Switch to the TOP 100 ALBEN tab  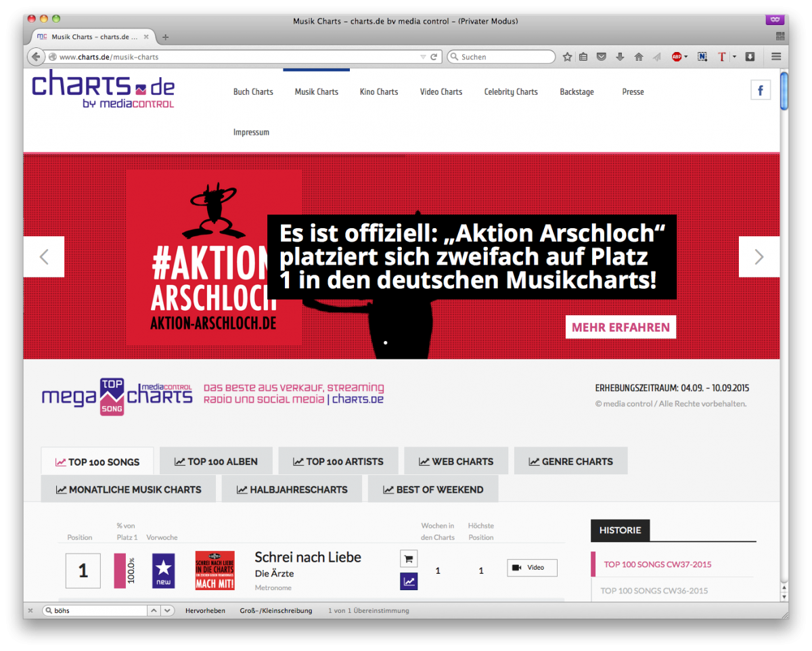(216, 461)
